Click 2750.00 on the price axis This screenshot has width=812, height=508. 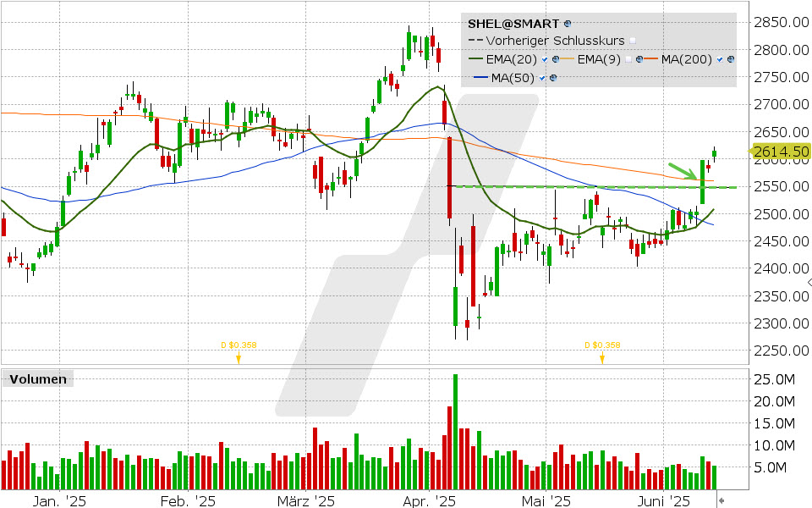(781, 77)
